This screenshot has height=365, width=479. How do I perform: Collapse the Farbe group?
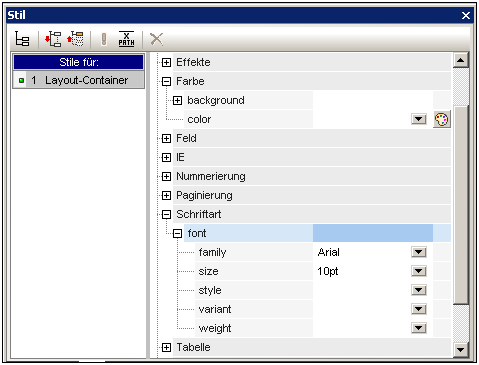tap(166, 81)
